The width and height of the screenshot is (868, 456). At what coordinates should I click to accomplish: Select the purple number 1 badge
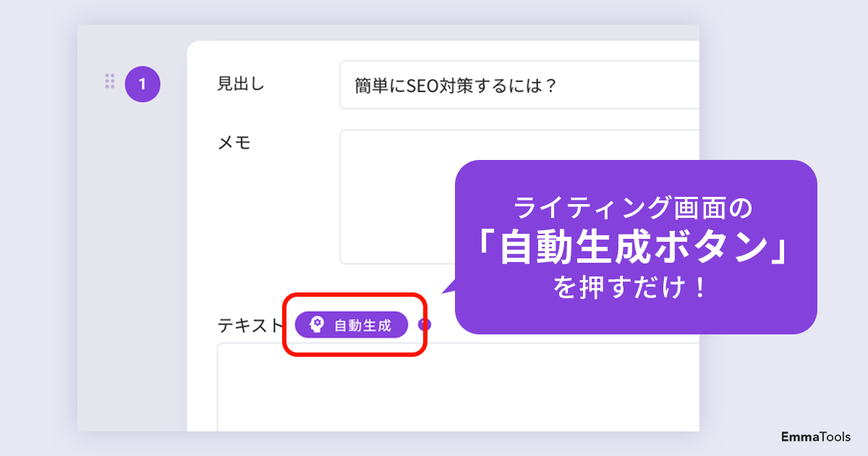[x=142, y=84]
